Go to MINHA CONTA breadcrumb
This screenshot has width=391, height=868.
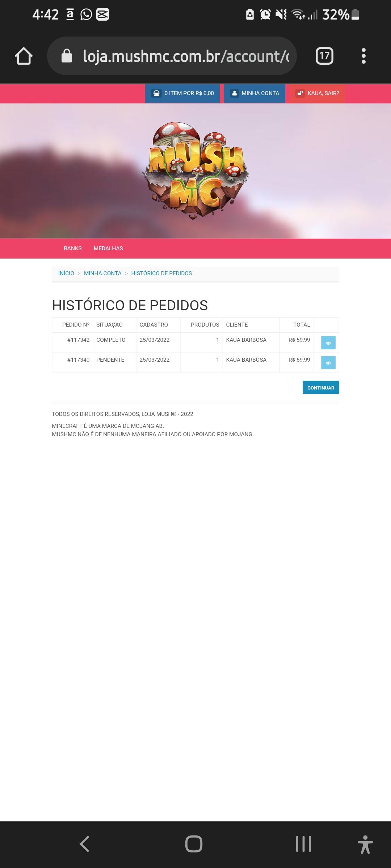point(103,273)
